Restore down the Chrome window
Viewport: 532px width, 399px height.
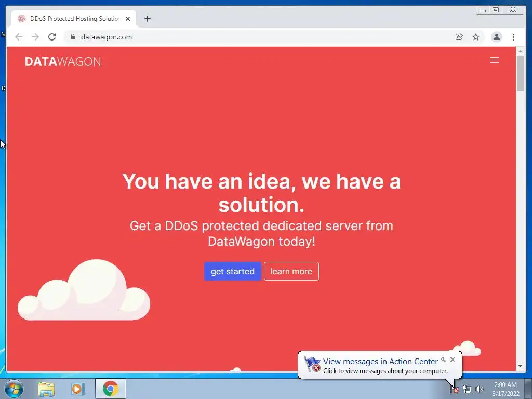click(x=496, y=10)
